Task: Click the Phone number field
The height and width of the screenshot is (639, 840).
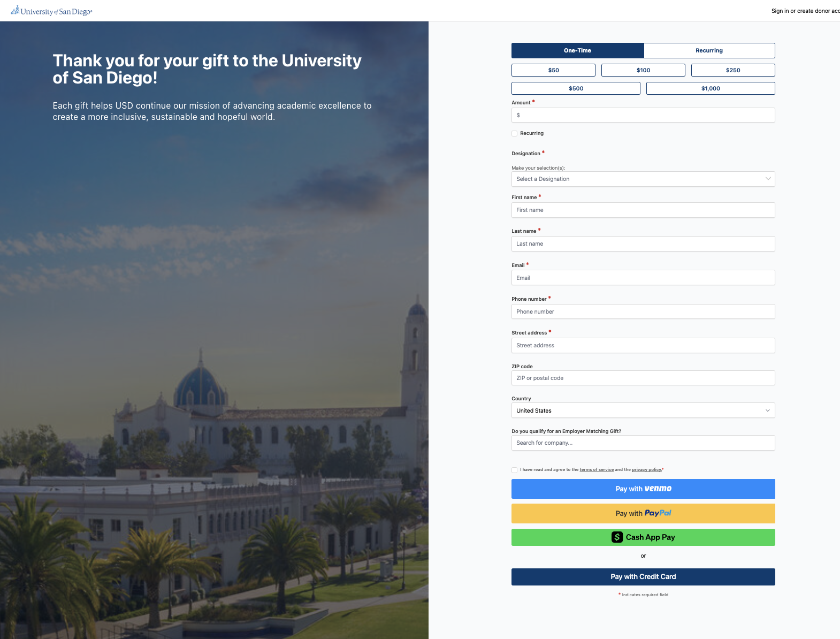Action: (x=643, y=311)
